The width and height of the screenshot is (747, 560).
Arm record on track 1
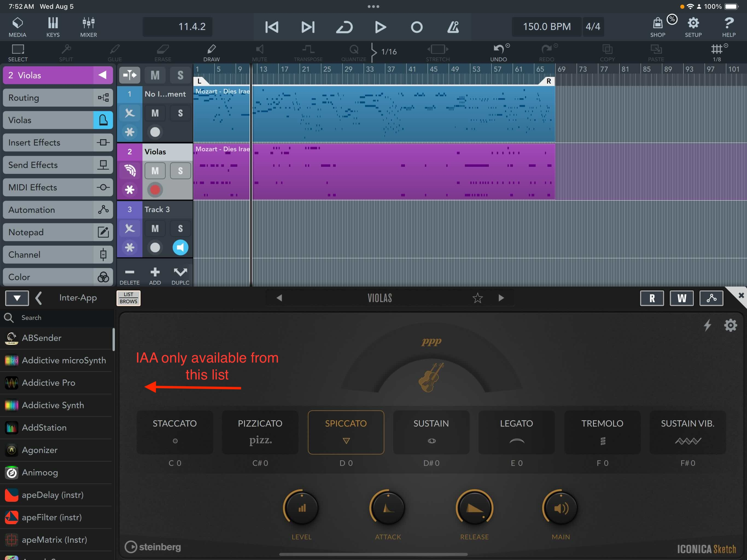[x=155, y=132]
